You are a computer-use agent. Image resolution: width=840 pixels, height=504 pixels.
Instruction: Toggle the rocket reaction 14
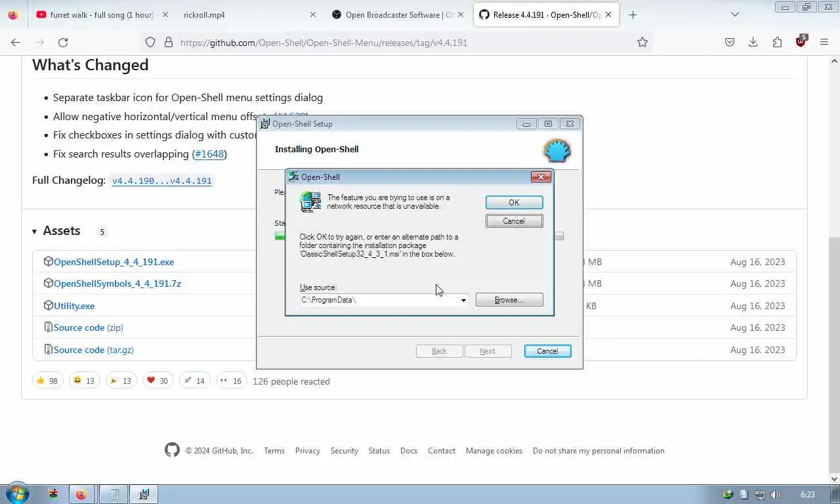(194, 381)
